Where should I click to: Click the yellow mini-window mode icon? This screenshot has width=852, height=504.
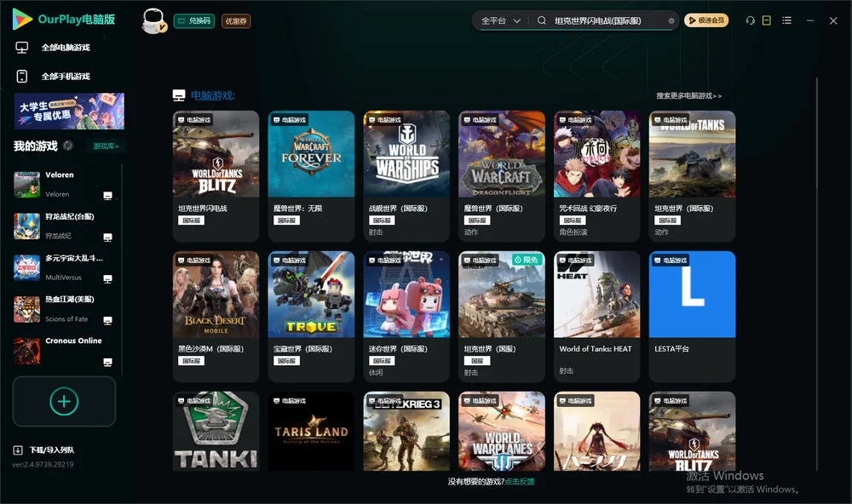[x=767, y=20]
